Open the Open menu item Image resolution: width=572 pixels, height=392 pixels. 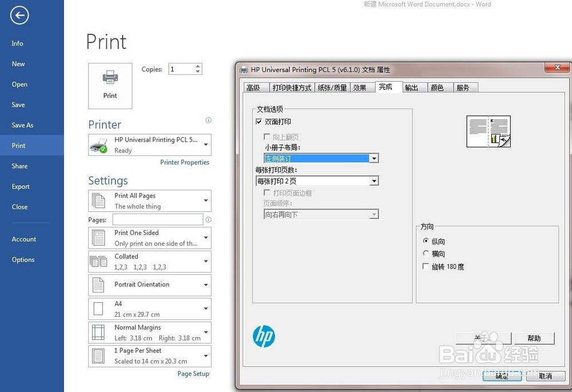click(x=31, y=84)
